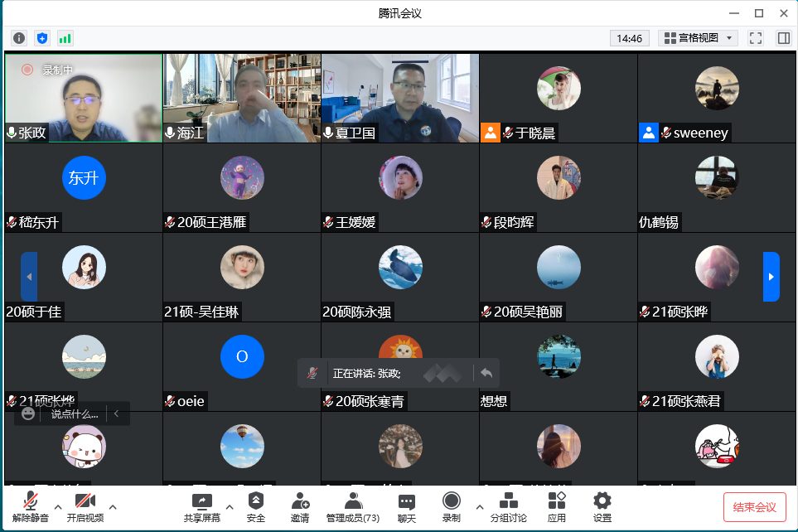Open 分组讨论 breakout rooms

pyautogui.click(x=508, y=506)
